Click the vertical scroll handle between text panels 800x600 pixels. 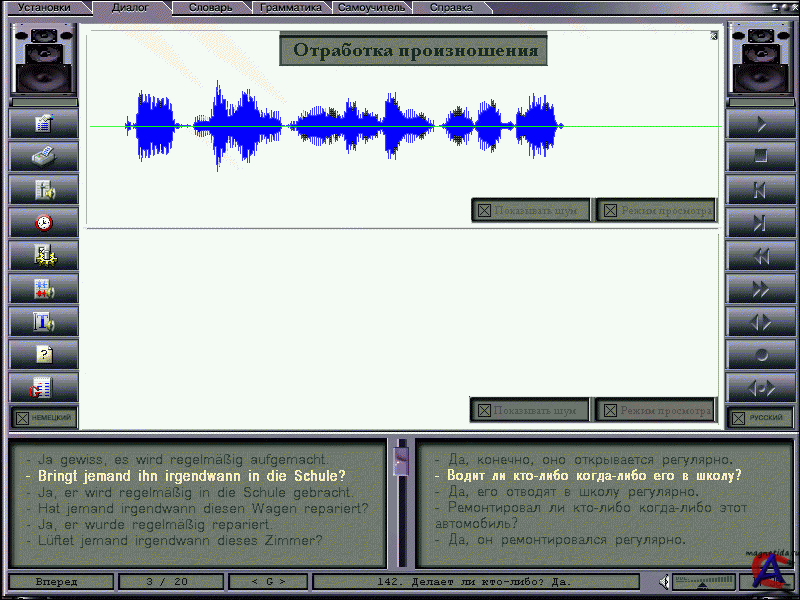coord(401,461)
